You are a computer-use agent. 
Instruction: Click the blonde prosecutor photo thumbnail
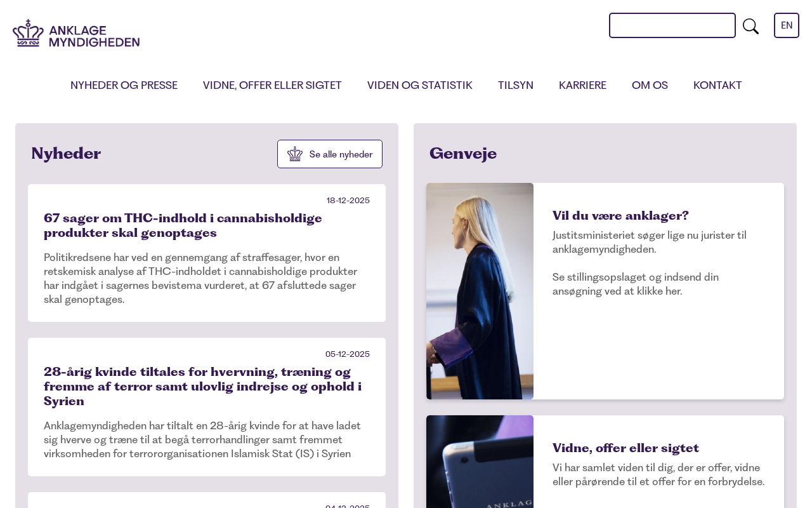[480, 291]
